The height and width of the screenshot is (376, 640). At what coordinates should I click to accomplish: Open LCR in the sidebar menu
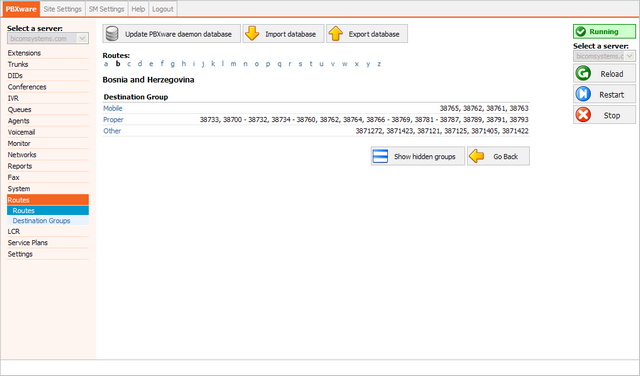click(x=13, y=231)
